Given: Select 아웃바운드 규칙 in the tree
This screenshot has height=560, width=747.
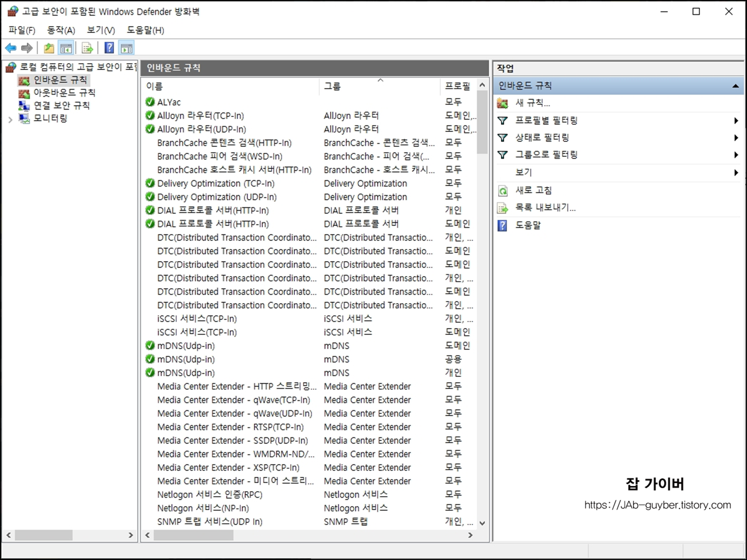Looking at the screenshot, I should pyautogui.click(x=64, y=93).
